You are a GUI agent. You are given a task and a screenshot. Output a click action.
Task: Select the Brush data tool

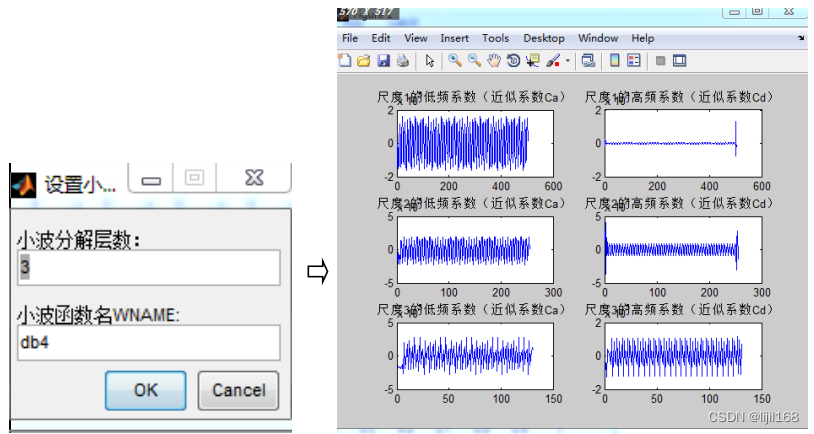553,61
